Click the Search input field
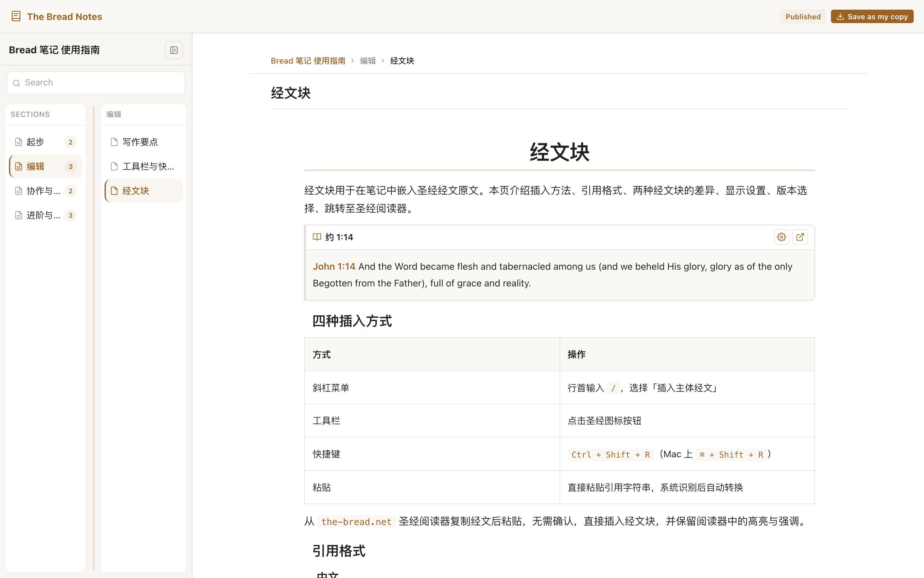Image resolution: width=924 pixels, height=578 pixels. click(96, 83)
